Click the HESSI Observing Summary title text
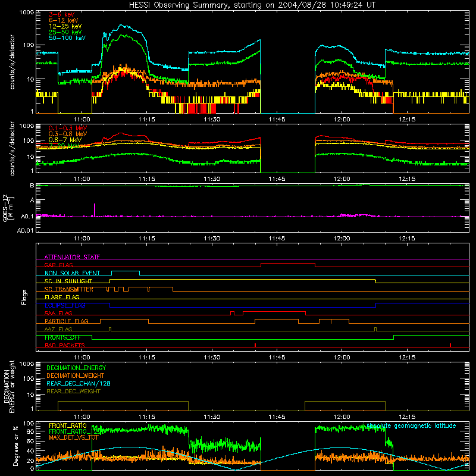 pyautogui.click(x=252, y=5)
